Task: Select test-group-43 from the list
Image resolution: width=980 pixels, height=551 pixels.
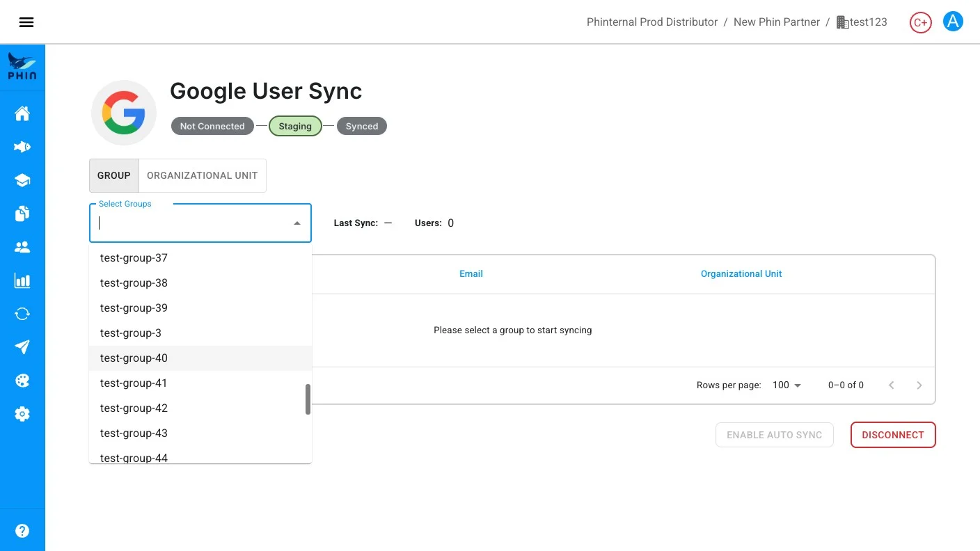Action: (x=200, y=433)
